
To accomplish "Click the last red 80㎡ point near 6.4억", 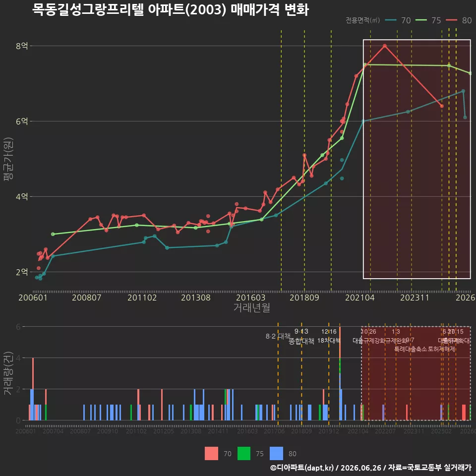I will (442, 106).
